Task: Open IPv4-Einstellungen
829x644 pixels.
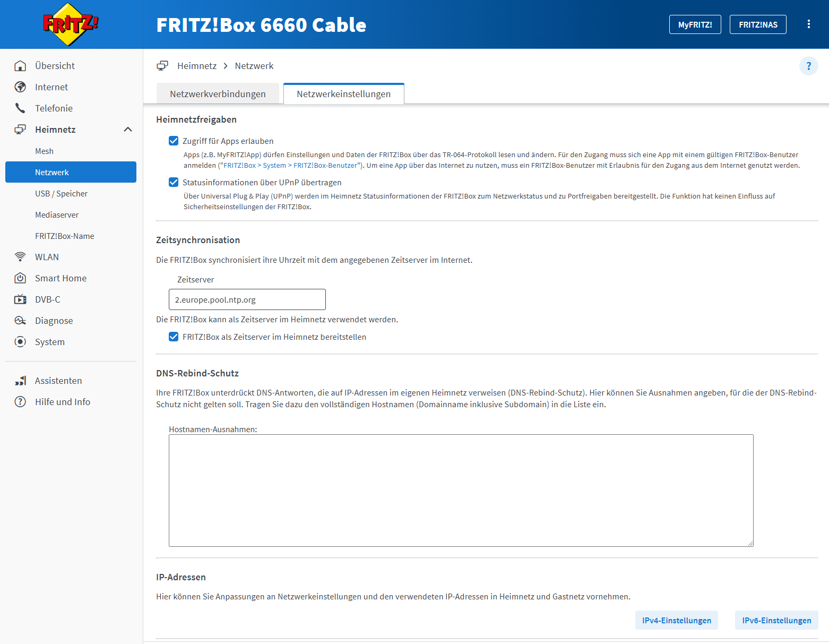Action: 676,620
